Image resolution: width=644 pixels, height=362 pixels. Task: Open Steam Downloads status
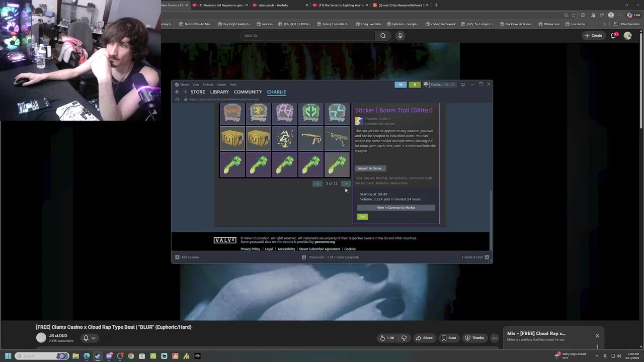coord(331,257)
